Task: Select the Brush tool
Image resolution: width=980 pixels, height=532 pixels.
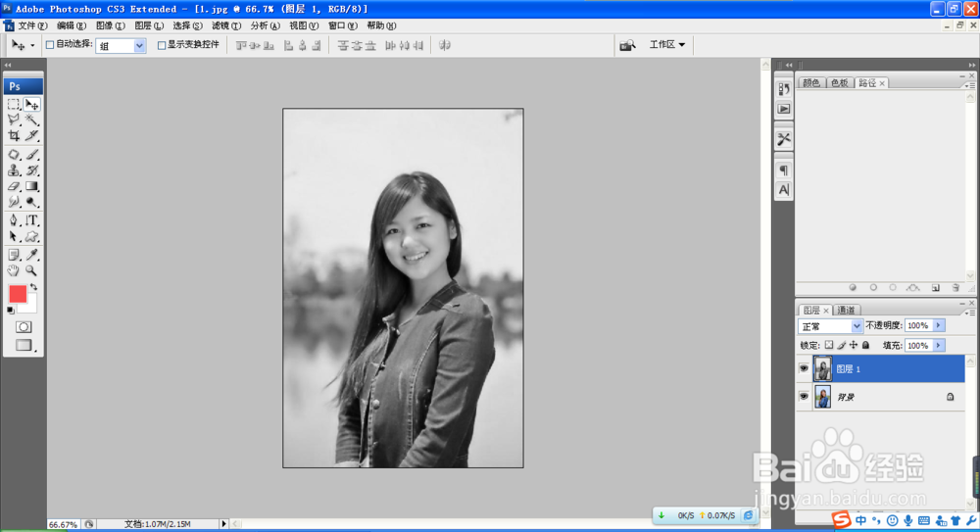Action: click(x=32, y=155)
